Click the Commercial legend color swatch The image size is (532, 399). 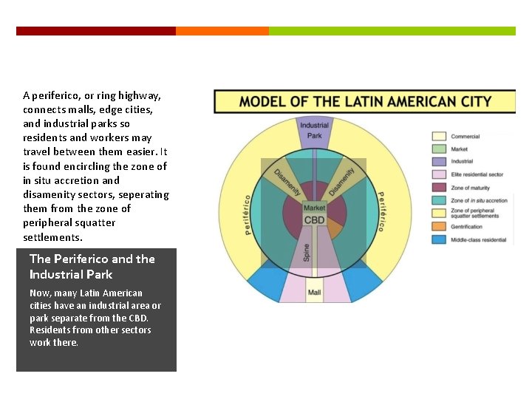click(x=439, y=137)
